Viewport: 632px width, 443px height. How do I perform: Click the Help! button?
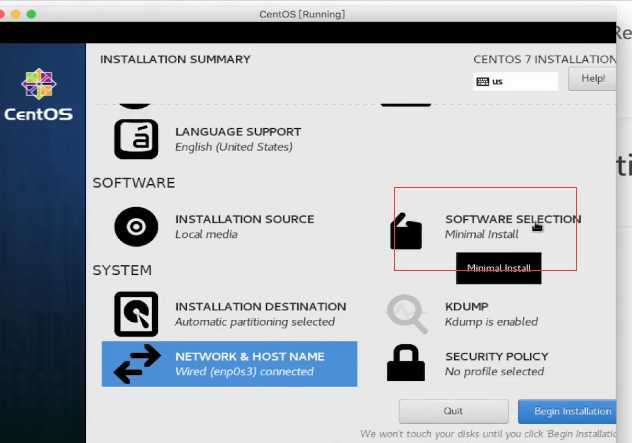(x=592, y=79)
